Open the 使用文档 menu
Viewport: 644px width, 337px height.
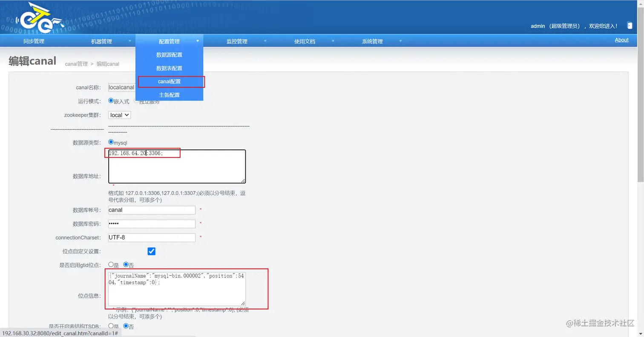pos(305,41)
